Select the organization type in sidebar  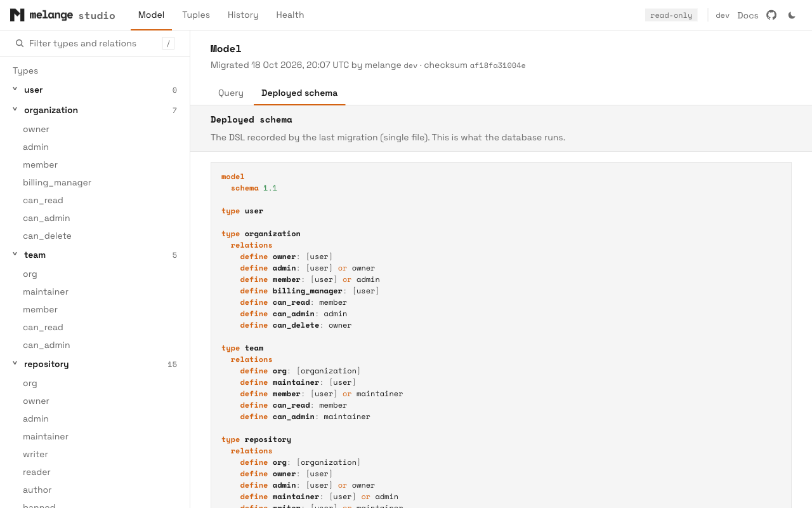pyautogui.click(x=51, y=110)
